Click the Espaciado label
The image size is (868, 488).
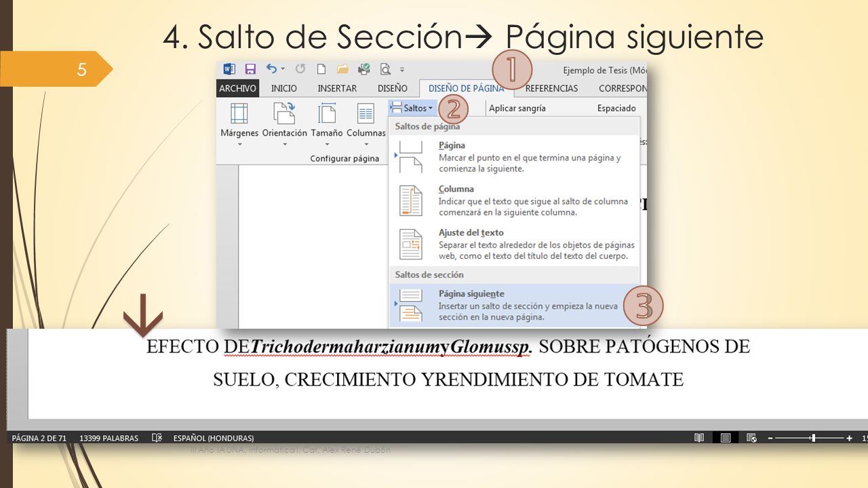[x=616, y=108]
